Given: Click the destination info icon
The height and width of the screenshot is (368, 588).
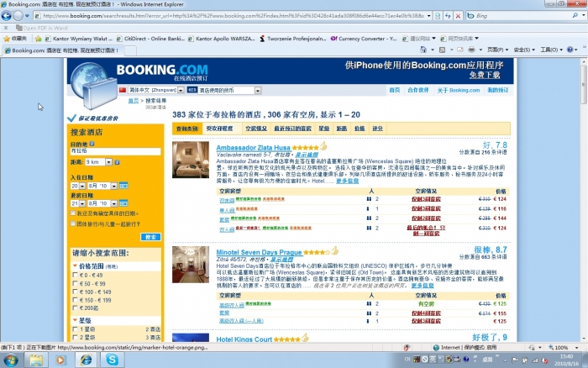Looking at the screenshot, I should [x=92, y=144].
